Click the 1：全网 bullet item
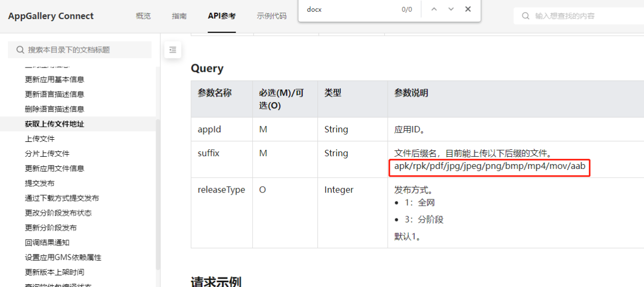Viewport: 644px width, 287px height. 419,202
